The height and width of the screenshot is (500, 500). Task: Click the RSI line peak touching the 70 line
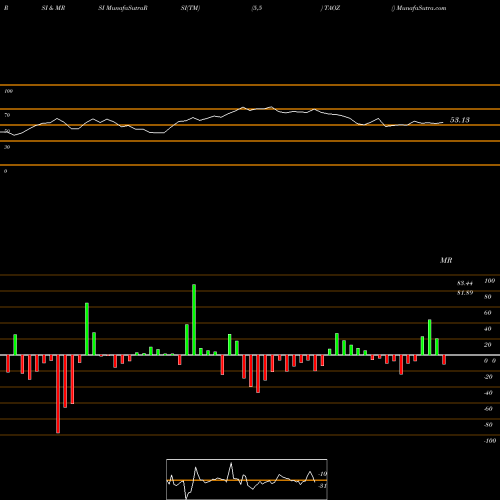tap(271, 107)
